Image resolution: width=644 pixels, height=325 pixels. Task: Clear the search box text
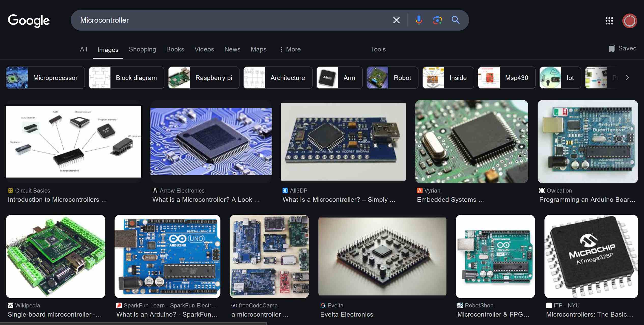point(396,20)
